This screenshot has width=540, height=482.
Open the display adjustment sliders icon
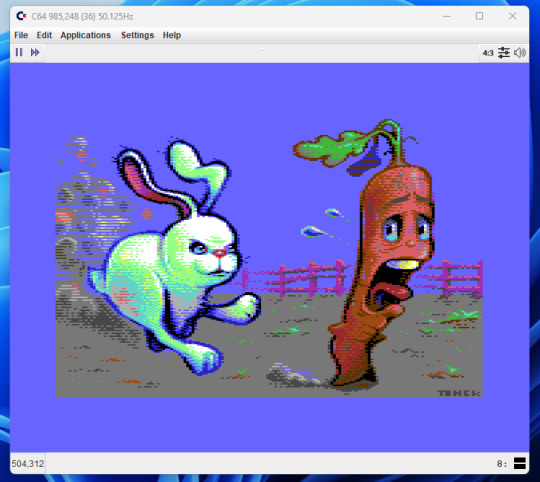click(503, 53)
